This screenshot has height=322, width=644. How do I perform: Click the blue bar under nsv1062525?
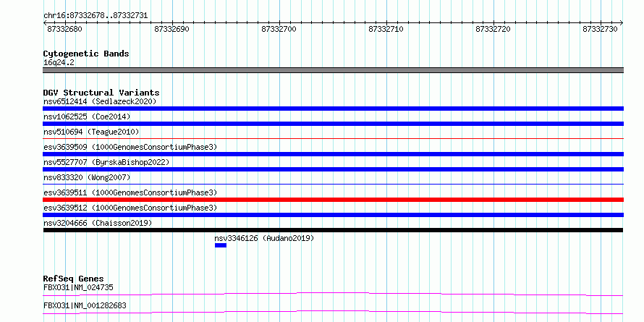click(333, 124)
